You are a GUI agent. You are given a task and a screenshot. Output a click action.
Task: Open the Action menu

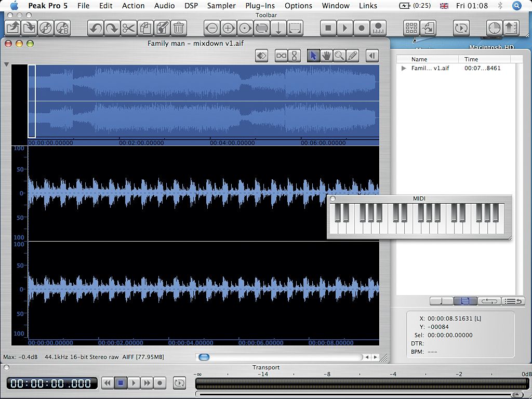pos(134,6)
